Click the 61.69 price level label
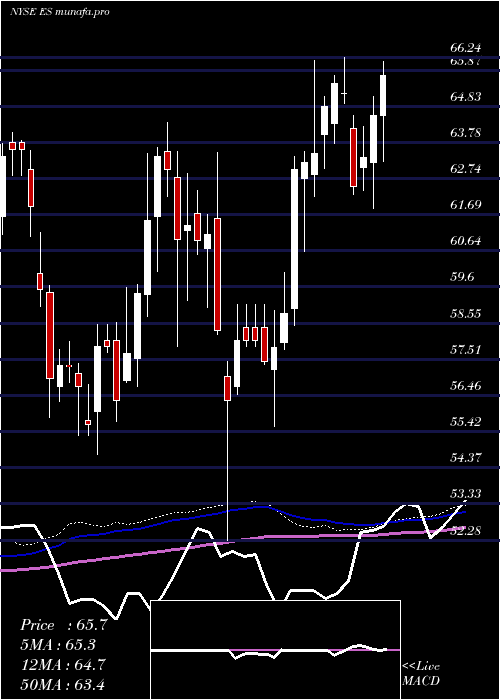500x700 pixels. (466, 205)
